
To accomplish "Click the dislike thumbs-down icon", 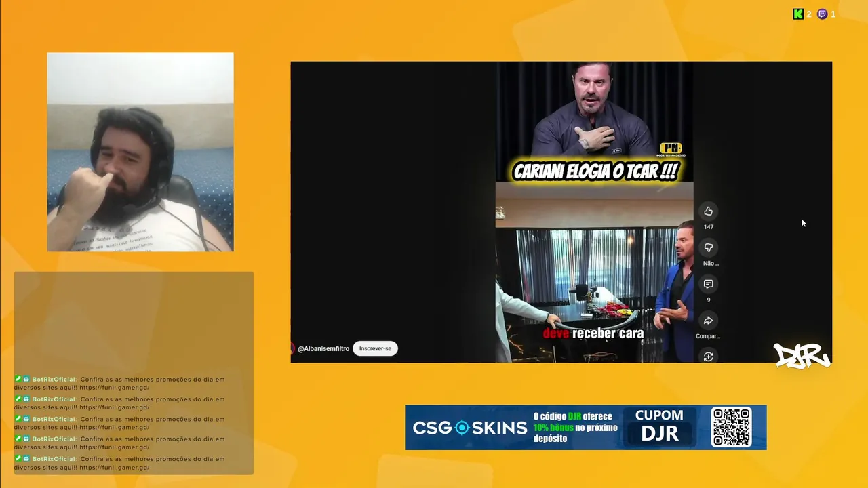I will coord(708,247).
